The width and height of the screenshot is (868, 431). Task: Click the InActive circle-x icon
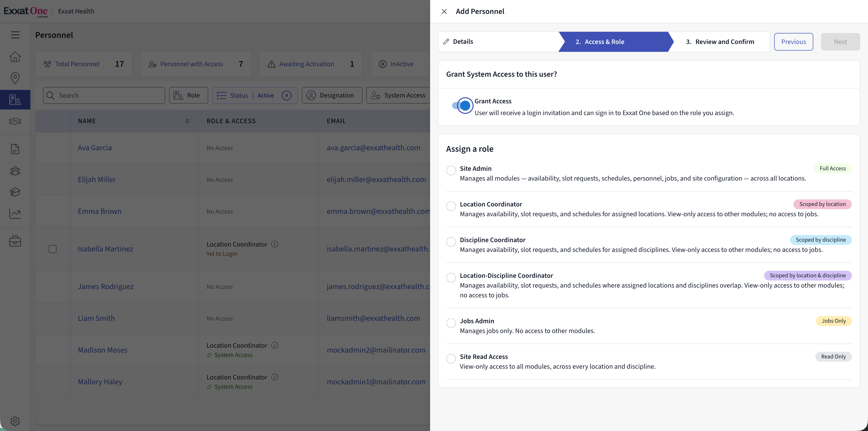tap(382, 64)
